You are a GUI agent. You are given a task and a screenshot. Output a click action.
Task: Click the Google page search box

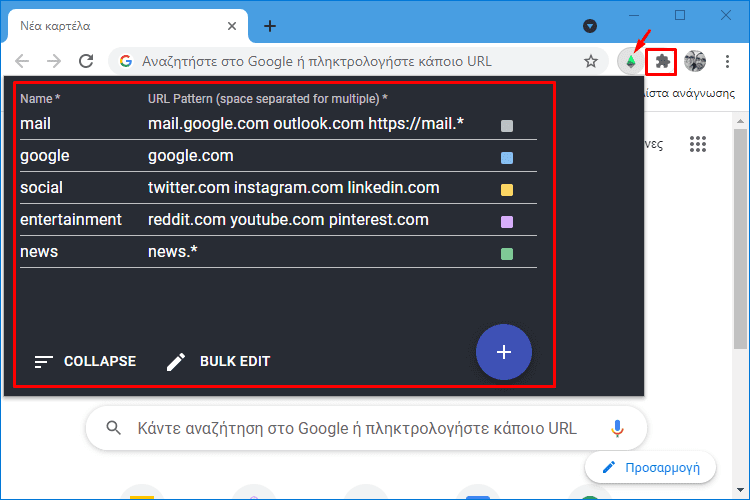[366, 428]
